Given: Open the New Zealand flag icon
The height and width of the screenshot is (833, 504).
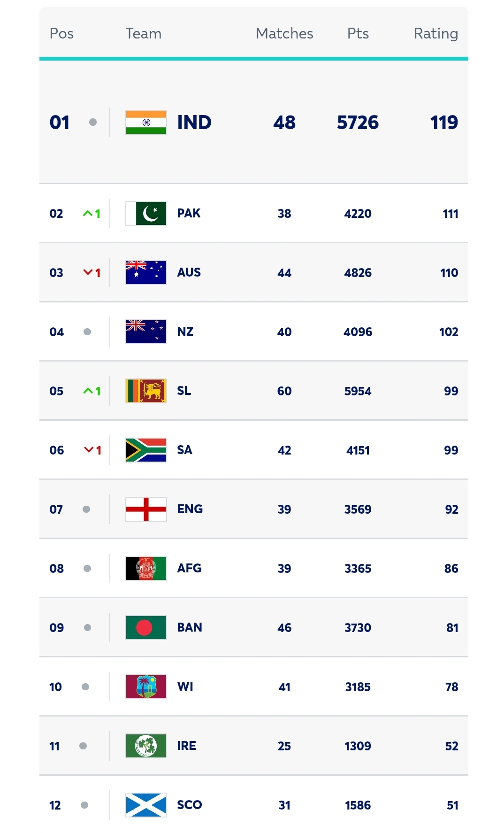Looking at the screenshot, I should (x=146, y=332).
